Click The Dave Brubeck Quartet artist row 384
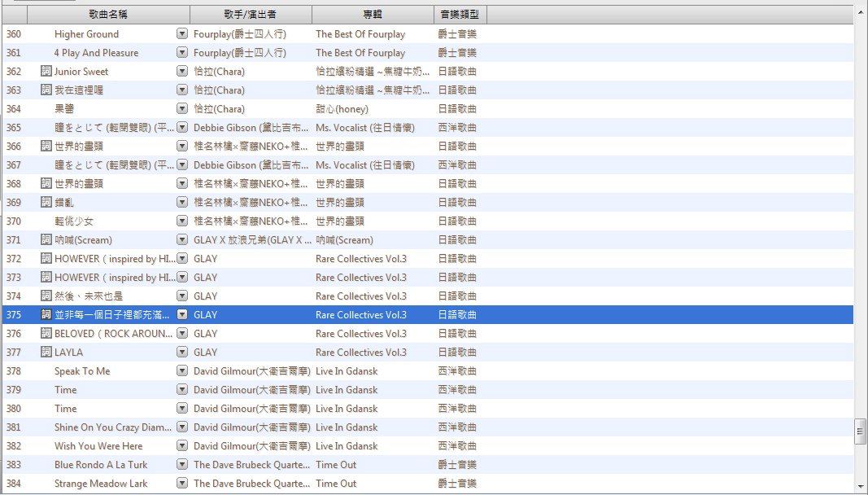Viewport: 868px width, 495px height. click(x=252, y=484)
